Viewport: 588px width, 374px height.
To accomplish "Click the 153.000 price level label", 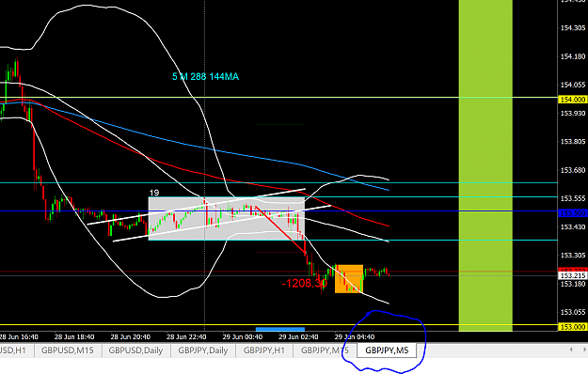I will pyautogui.click(x=573, y=327).
